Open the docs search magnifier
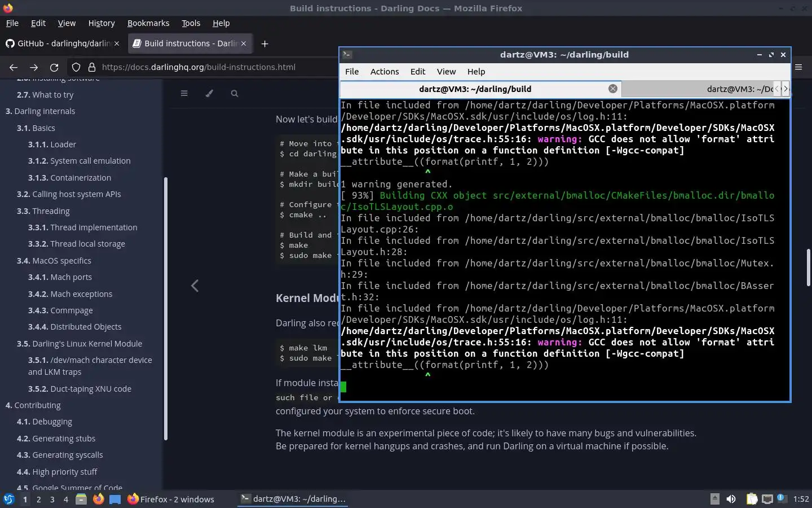The width and height of the screenshot is (812, 508). pos(235,93)
